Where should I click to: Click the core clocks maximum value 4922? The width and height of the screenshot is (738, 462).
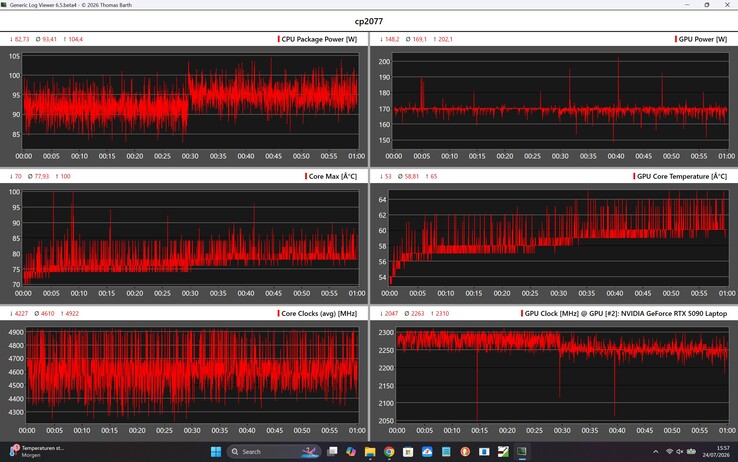[x=72, y=313]
